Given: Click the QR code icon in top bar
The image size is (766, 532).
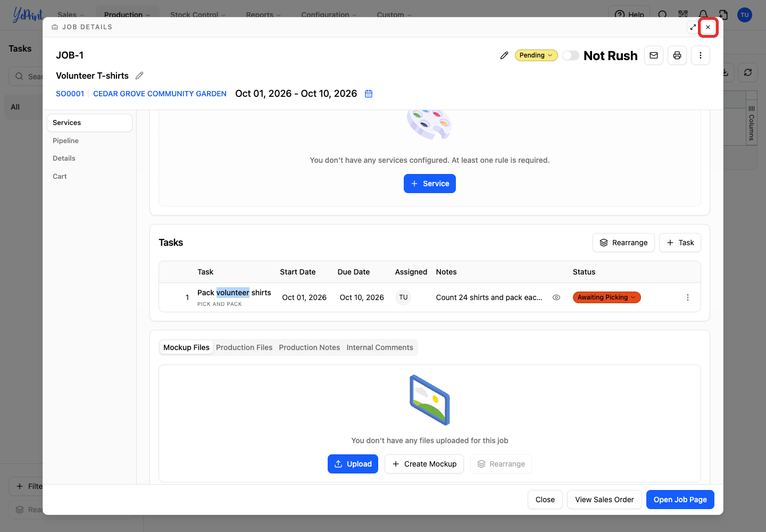Looking at the screenshot, I should pos(683,14).
